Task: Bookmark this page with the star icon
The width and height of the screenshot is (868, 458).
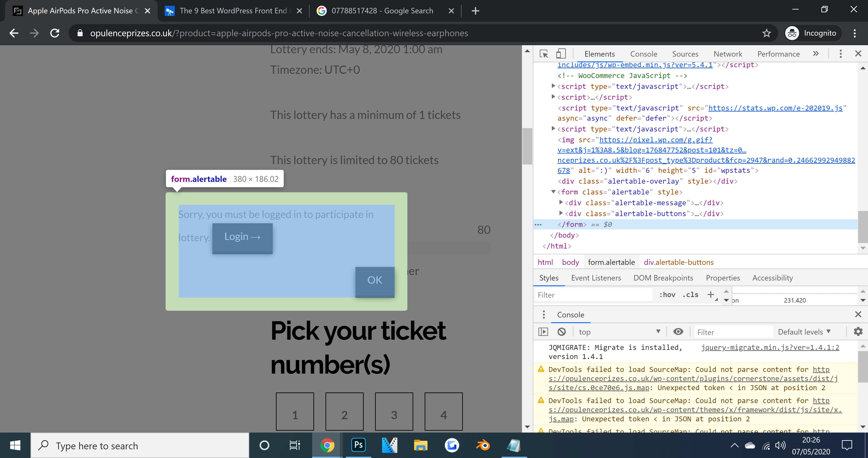Action: click(766, 33)
